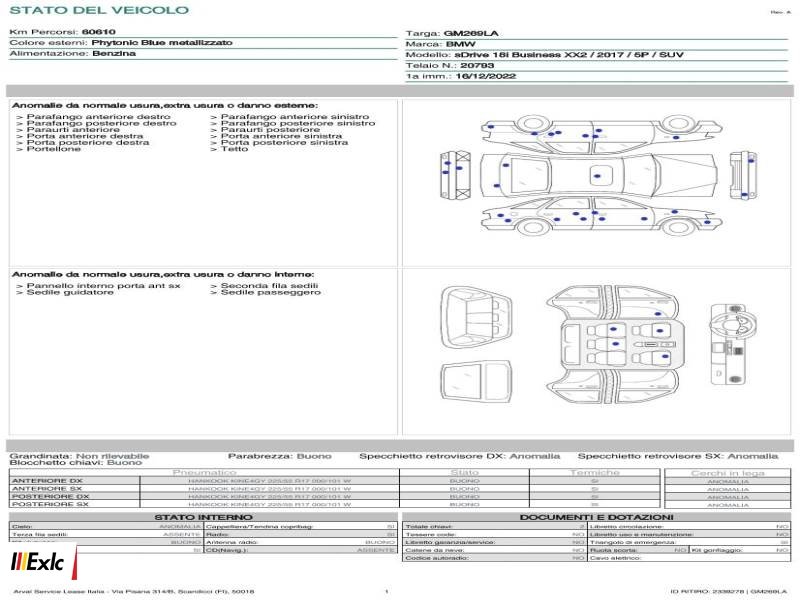Select 'Specchietto retrovisore SX: Anomalia' text
The image size is (800, 600).
tap(678, 456)
